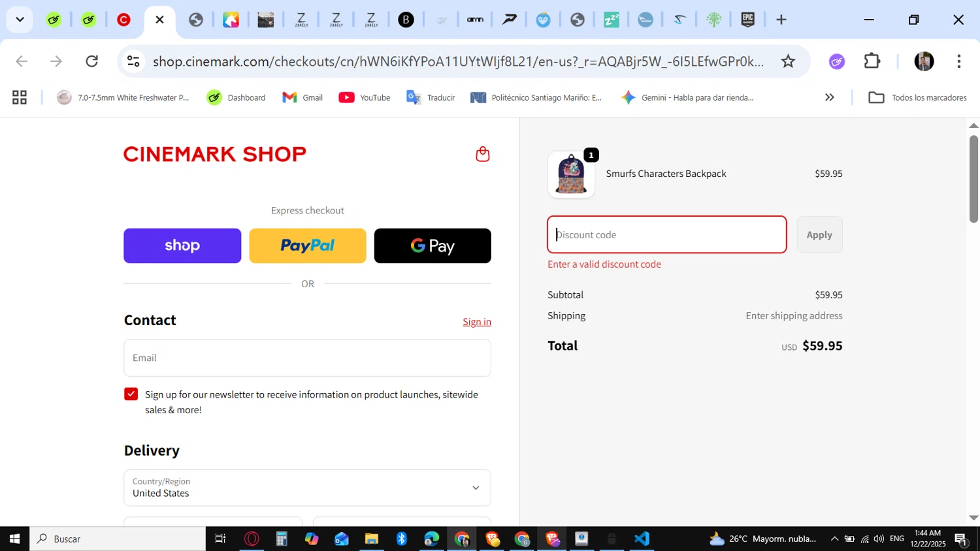Pay with the Shop Pay button

click(182, 245)
